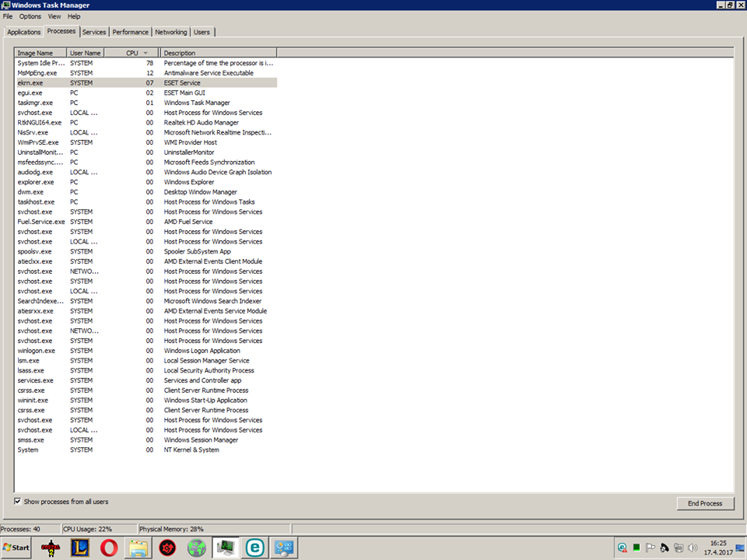Sort by the Image Name column header

coord(40,53)
